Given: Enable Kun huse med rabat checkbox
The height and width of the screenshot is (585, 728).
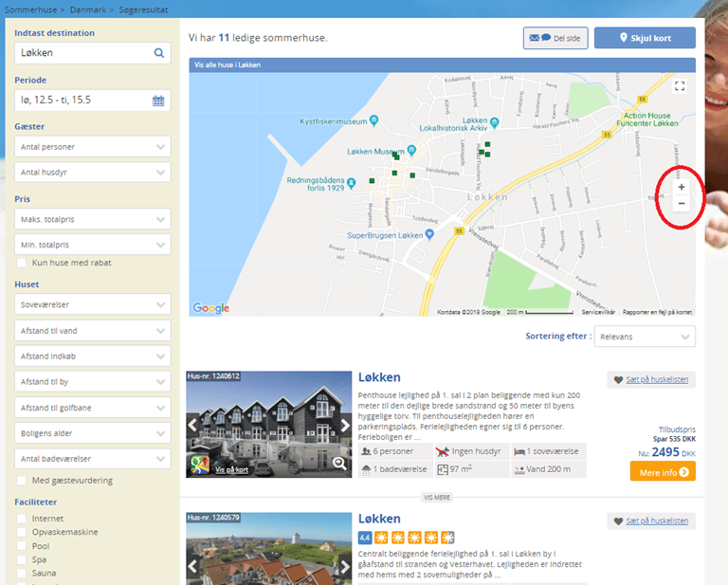Looking at the screenshot, I should 22,263.
